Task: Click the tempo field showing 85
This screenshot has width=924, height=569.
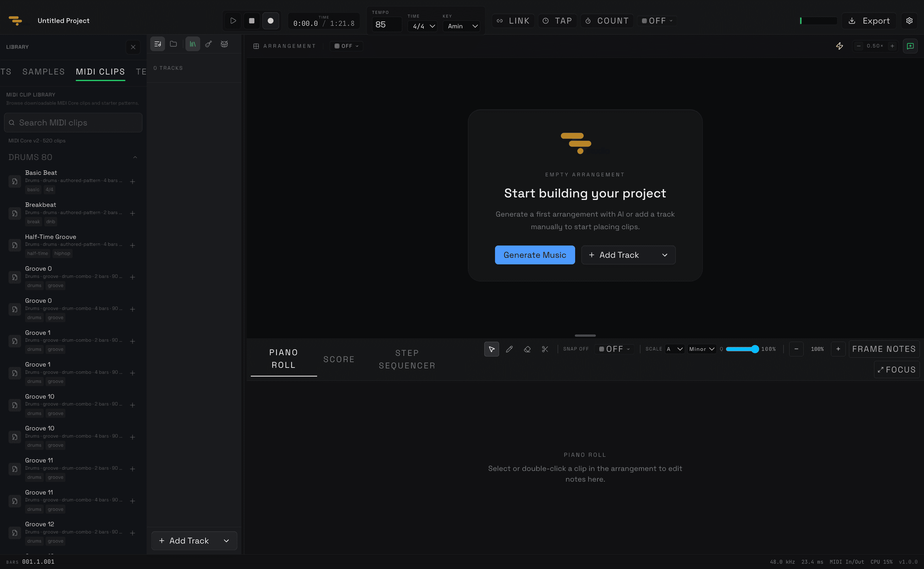Action: (387, 25)
